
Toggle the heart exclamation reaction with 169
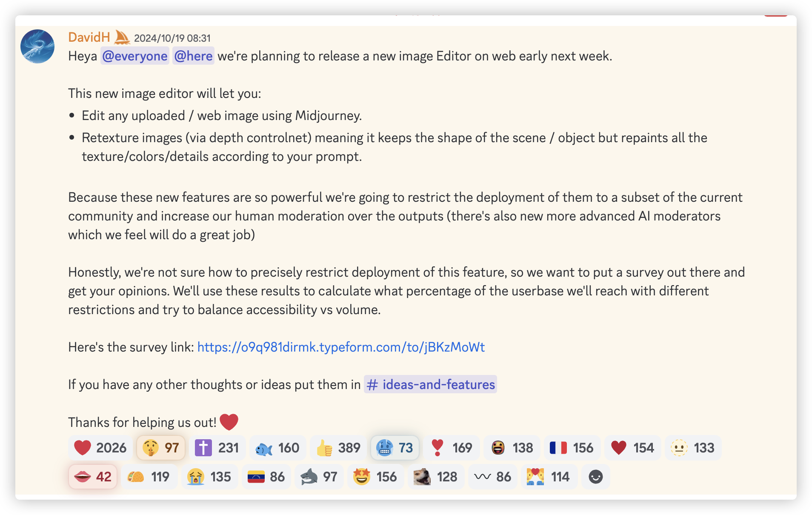click(x=452, y=448)
